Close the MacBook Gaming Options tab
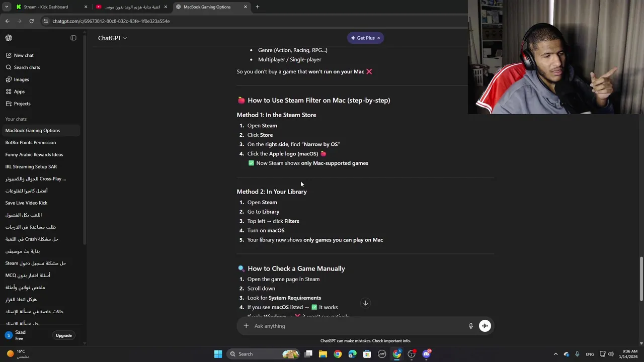644x362 pixels. [x=246, y=7]
